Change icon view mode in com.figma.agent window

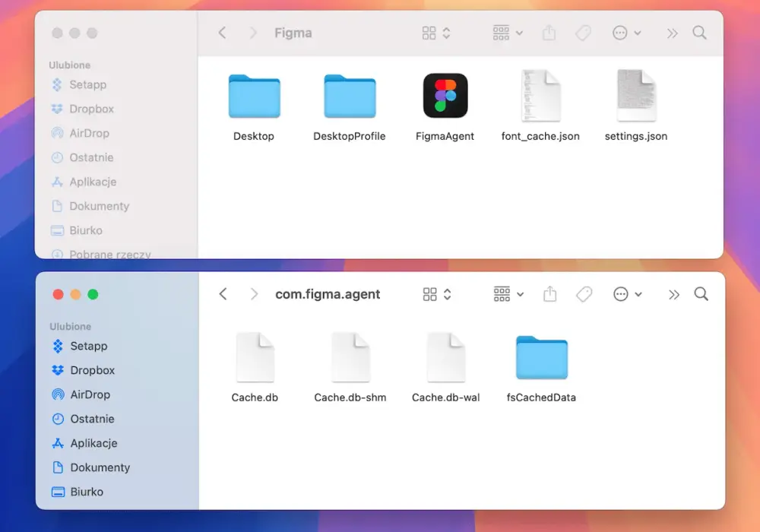[437, 294]
